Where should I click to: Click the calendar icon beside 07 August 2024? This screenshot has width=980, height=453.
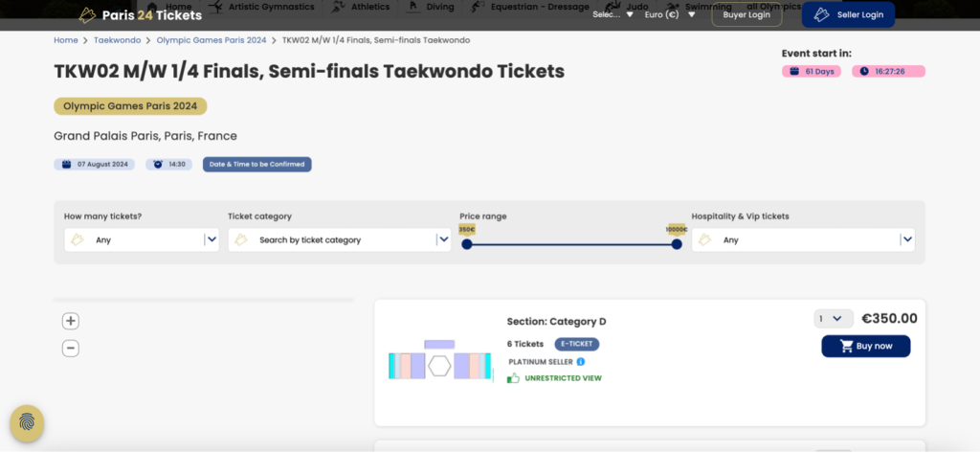click(x=67, y=164)
